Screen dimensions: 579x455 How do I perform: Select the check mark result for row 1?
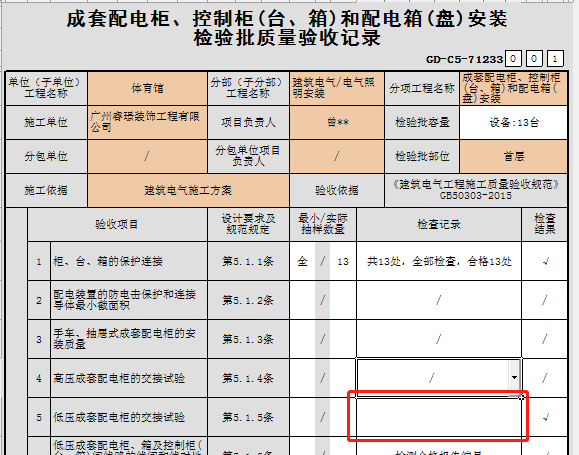pyautogui.click(x=545, y=261)
